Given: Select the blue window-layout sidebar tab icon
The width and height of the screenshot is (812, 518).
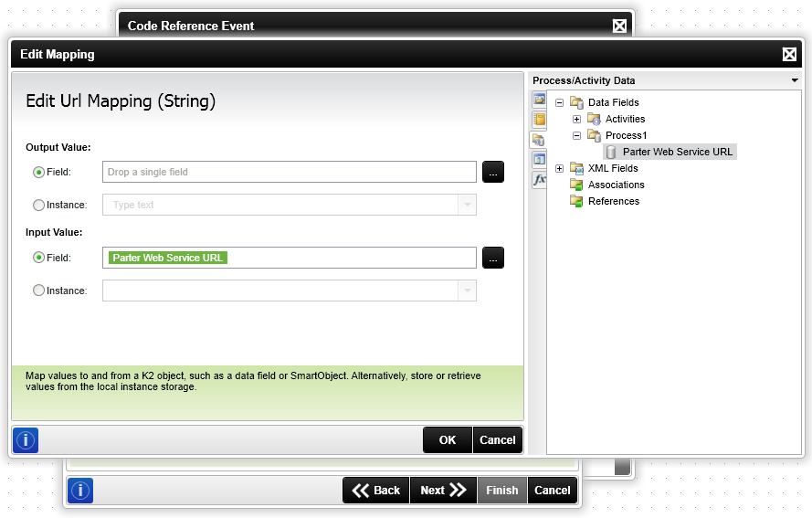Looking at the screenshot, I should coord(539,160).
